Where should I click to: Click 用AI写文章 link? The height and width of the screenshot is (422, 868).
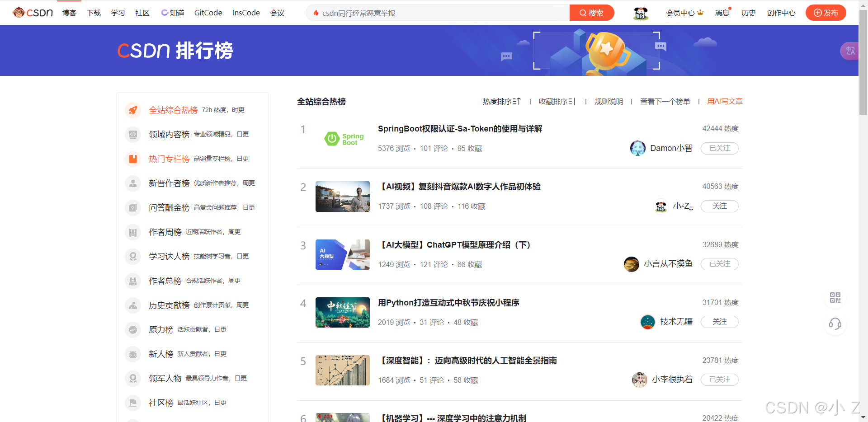coord(725,102)
